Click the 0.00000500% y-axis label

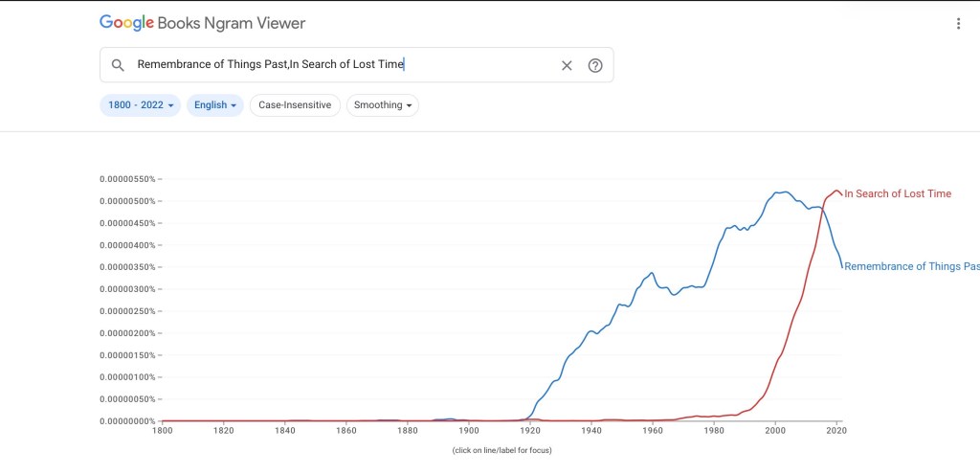128,201
